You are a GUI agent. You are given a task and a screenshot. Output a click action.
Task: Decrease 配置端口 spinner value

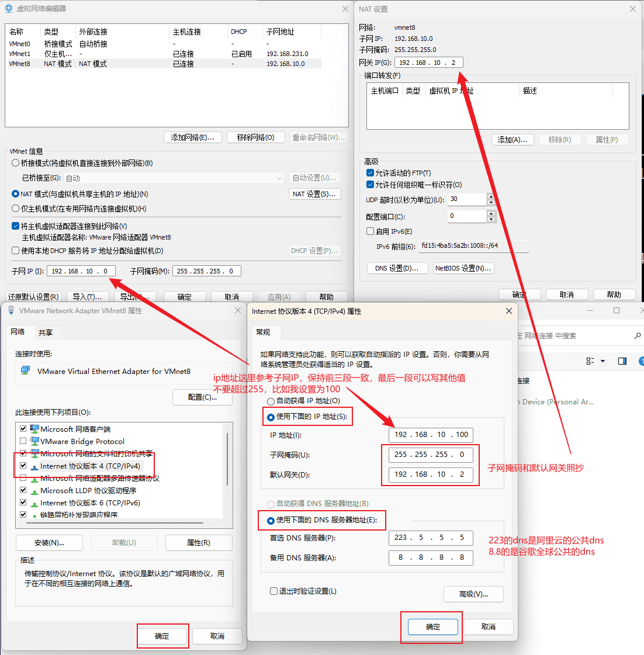tap(491, 219)
